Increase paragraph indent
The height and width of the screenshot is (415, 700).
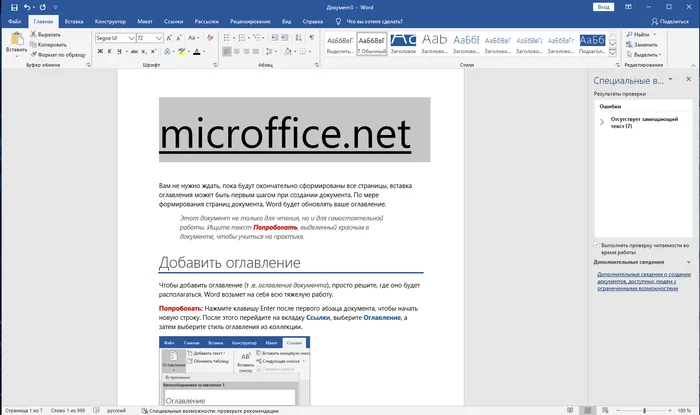(284, 38)
